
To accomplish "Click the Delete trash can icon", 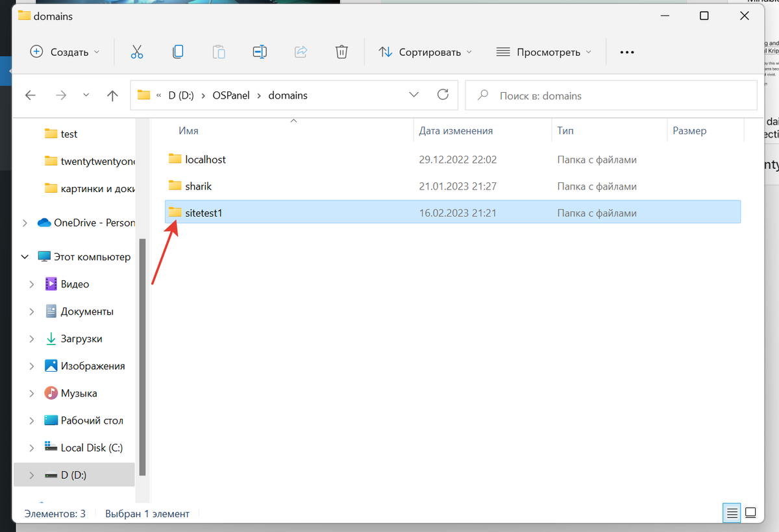I will click(x=341, y=52).
